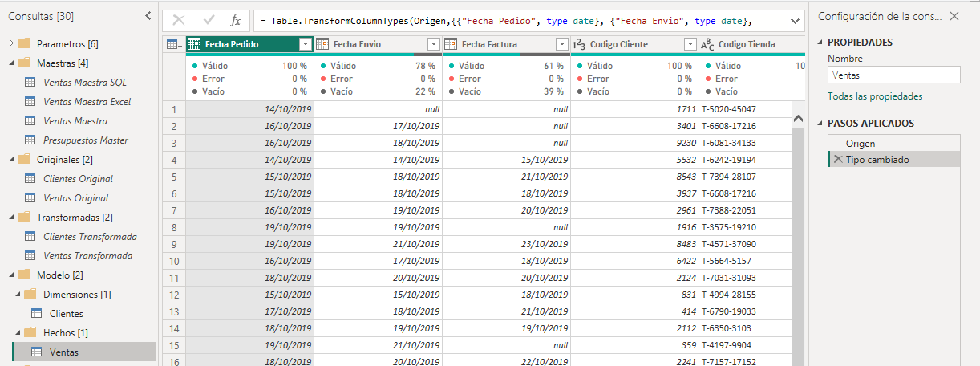Collapse the Originales [2] folder

pyautogui.click(x=11, y=159)
